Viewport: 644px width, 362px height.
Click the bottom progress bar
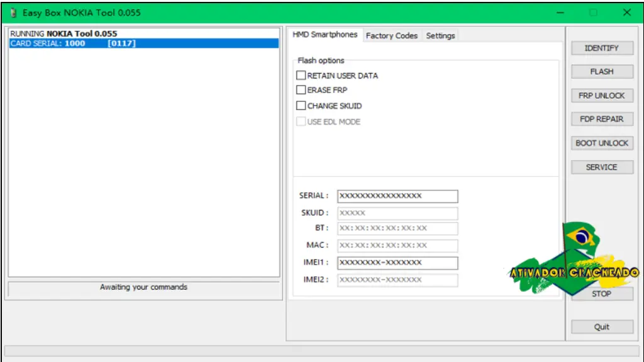pos(321,351)
